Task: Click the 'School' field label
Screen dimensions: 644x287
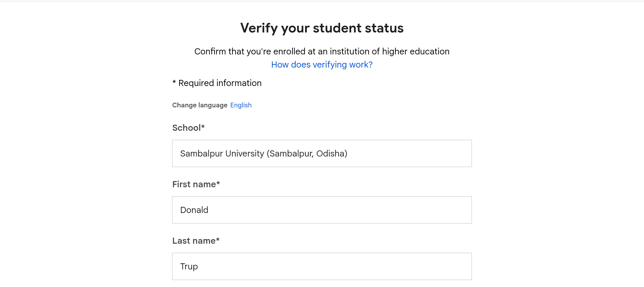Action: [186, 128]
